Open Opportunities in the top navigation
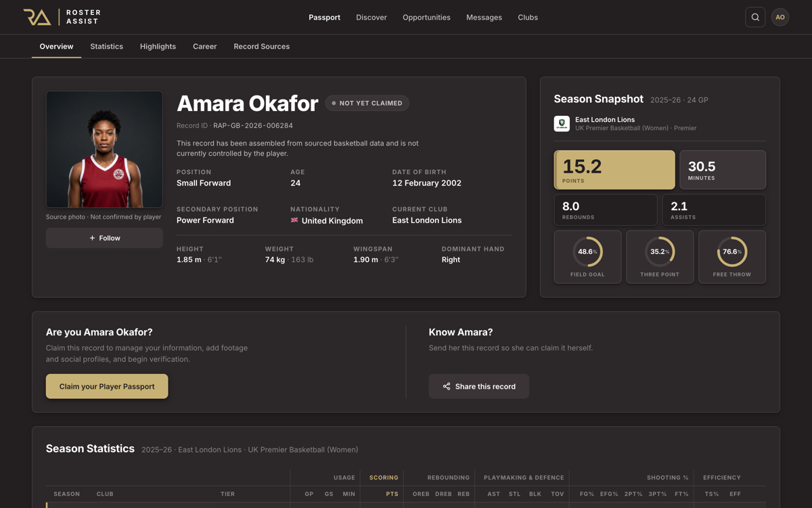 [426, 17]
